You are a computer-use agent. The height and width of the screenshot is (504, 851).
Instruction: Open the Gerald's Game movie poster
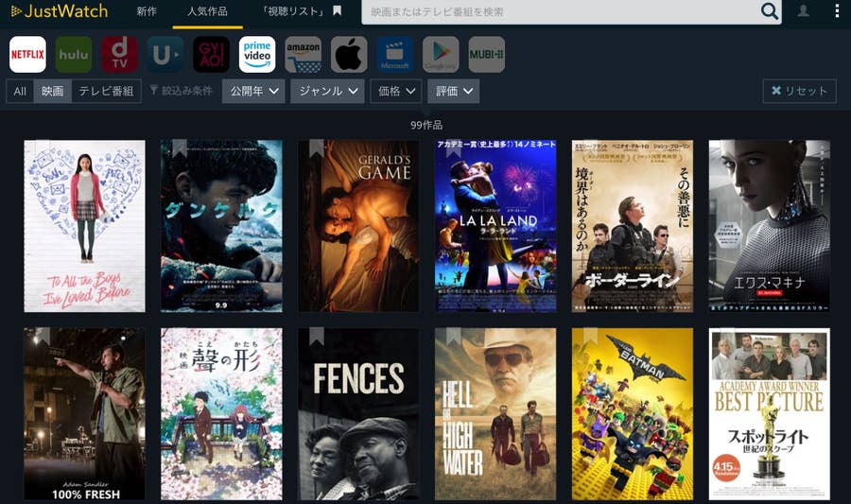(x=358, y=226)
